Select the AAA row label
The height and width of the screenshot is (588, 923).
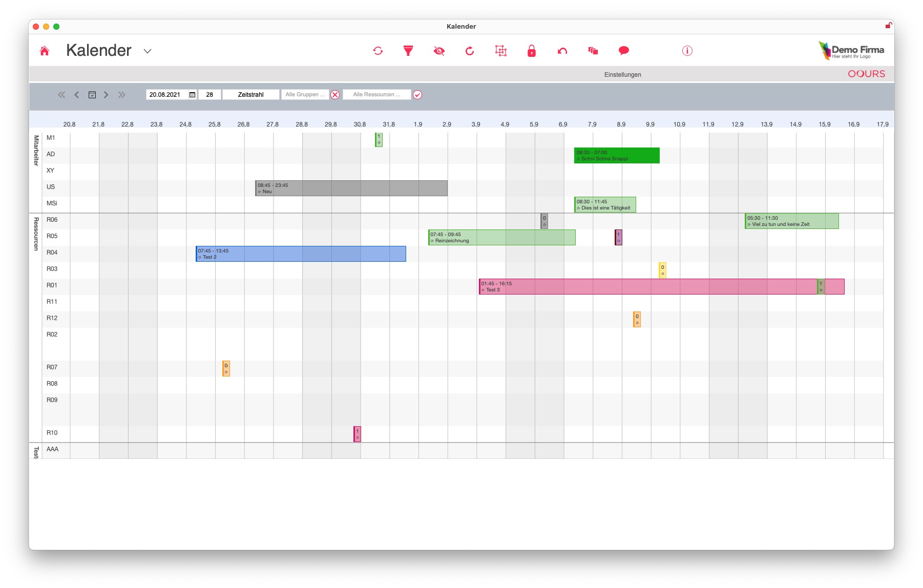point(52,449)
